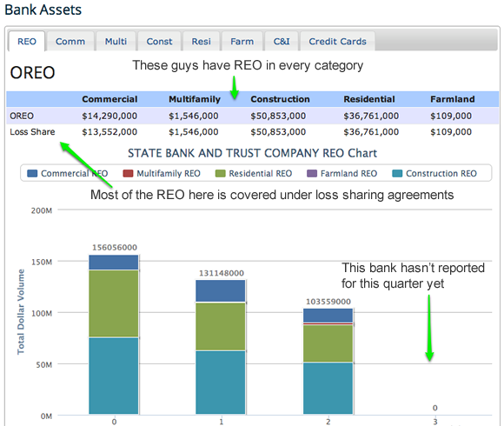Click the 131148000 total label
Viewport: 504px width, 426px height.
click(x=222, y=273)
